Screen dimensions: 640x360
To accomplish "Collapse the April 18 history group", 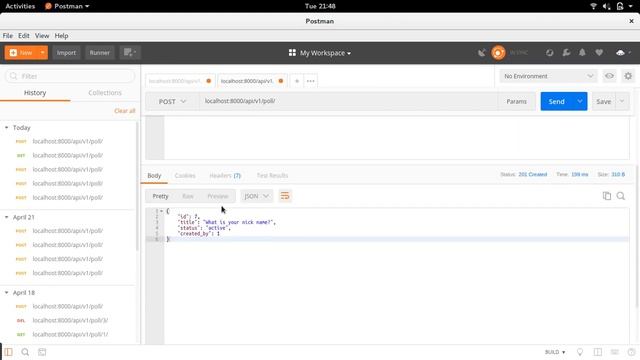I will (7, 292).
